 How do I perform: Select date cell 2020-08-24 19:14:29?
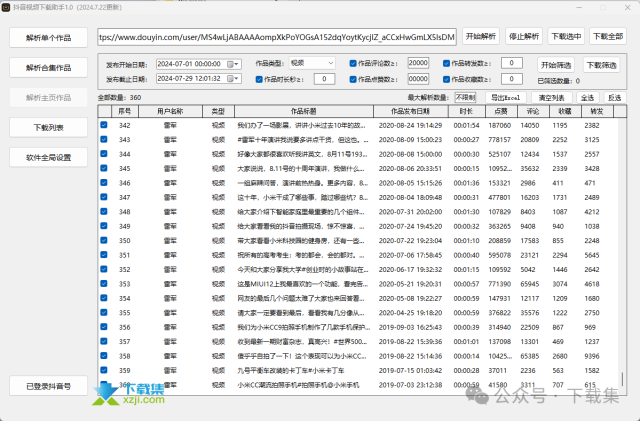click(410, 125)
